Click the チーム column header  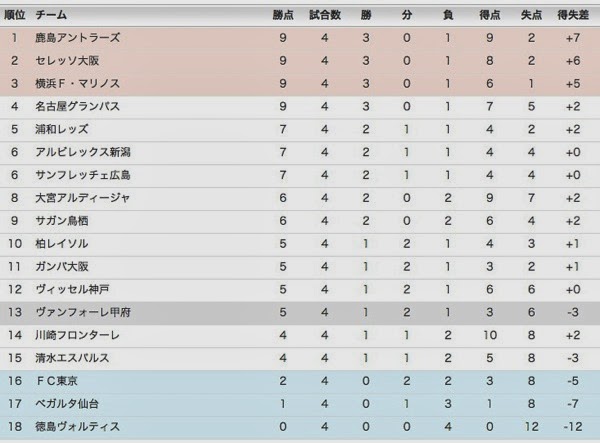tap(52, 15)
